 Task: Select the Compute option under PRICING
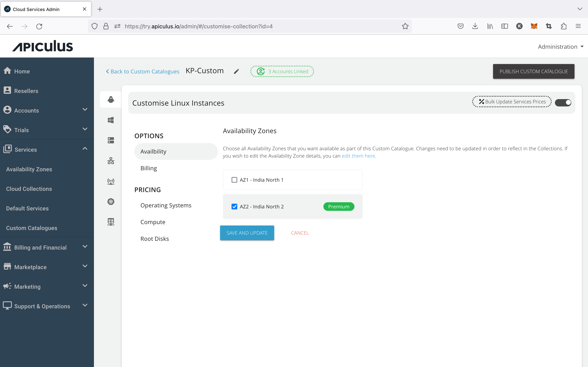click(x=153, y=222)
